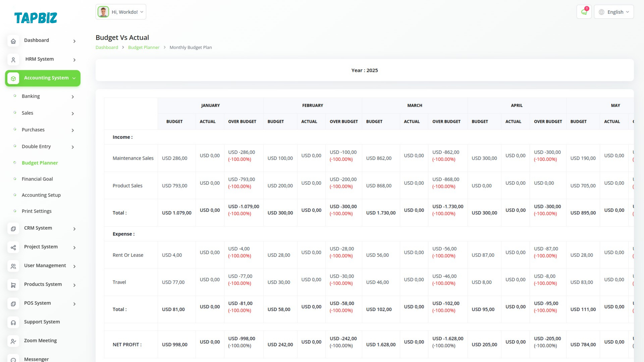Open Print Settings menu item

click(36, 211)
